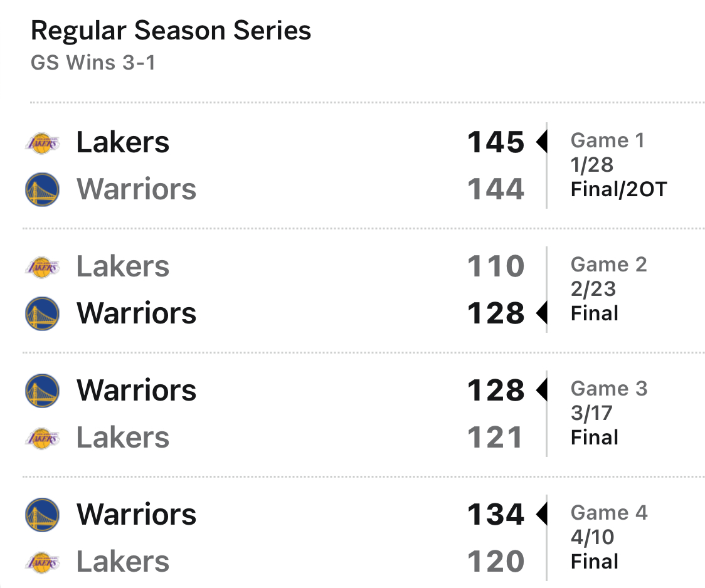Image resolution: width=705 pixels, height=588 pixels.
Task: Click the Warriors logo in Game 3
Action: pyautogui.click(x=42, y=391)
